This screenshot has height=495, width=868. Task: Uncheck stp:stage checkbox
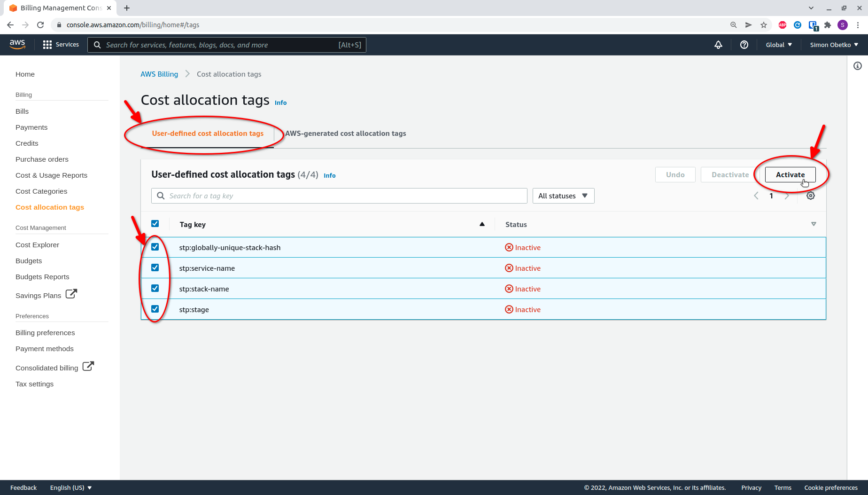pyautogui.click(x=155, y=309)
